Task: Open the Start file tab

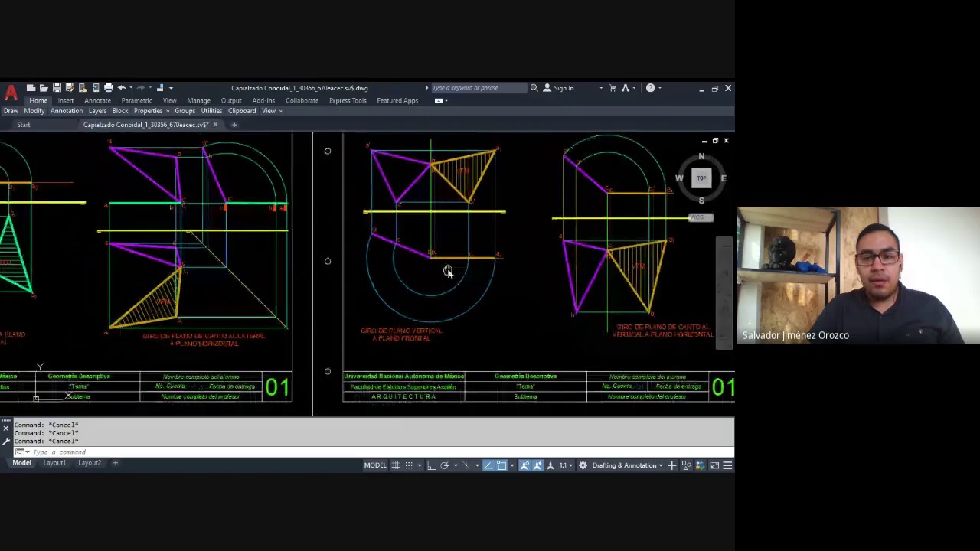Action: pos(24,125)
